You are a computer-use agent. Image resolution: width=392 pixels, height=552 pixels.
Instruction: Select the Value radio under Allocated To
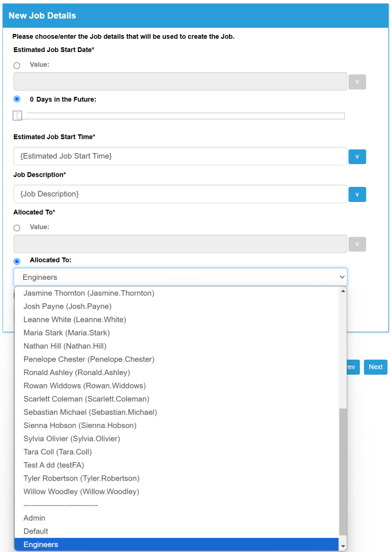[x=17, y=228]
